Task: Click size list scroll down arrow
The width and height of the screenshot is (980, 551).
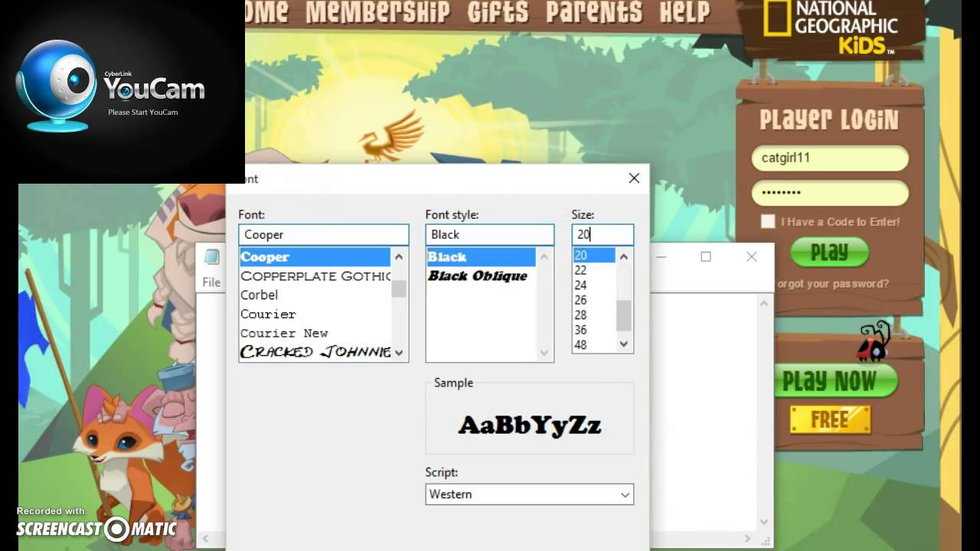Action: pyautogui.click(x=624, y=344)
